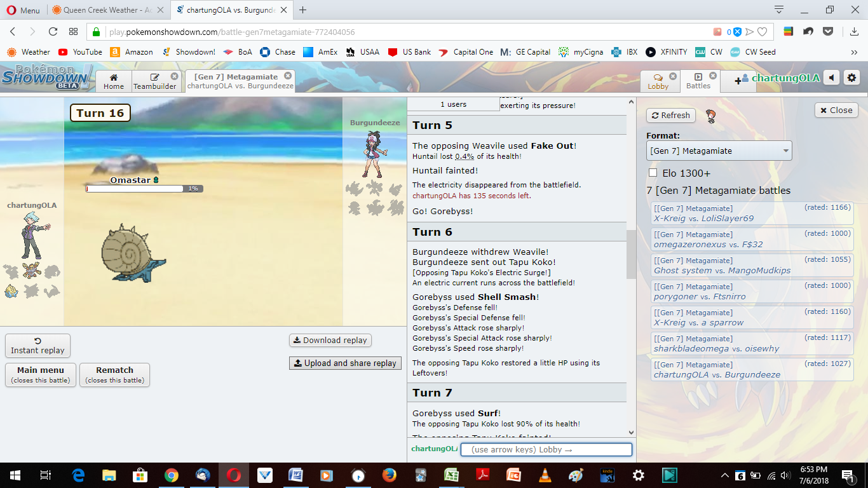
Task: Refresh the battles list
Action: pos(671,115)
